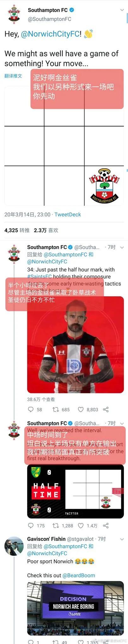Open chevron menu on Gaviscon' Fishin tweet
128x644 pixels.
point(122,539)
